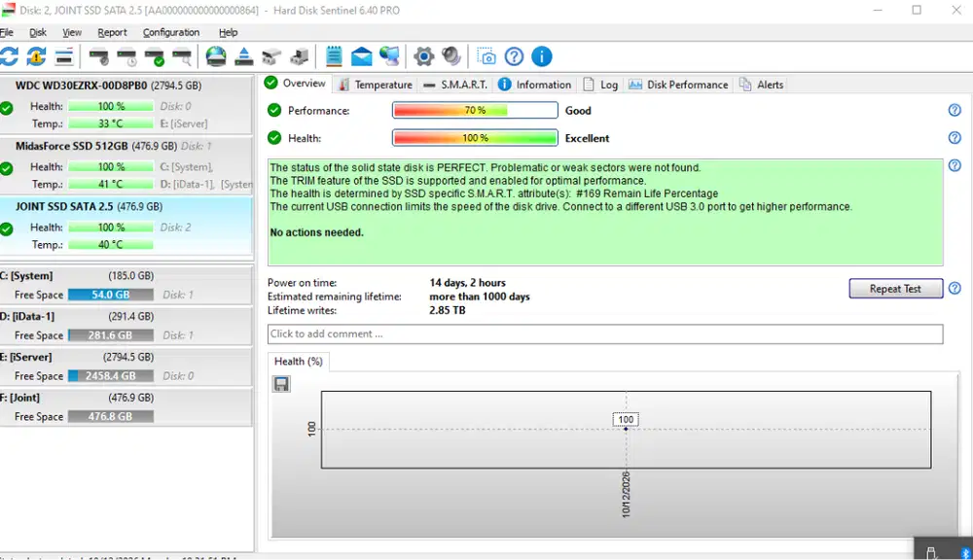
Task: Select the JOINT SSD SATA 2.5 disk entry
Action: pyautogui.click(x=126, y=226)
